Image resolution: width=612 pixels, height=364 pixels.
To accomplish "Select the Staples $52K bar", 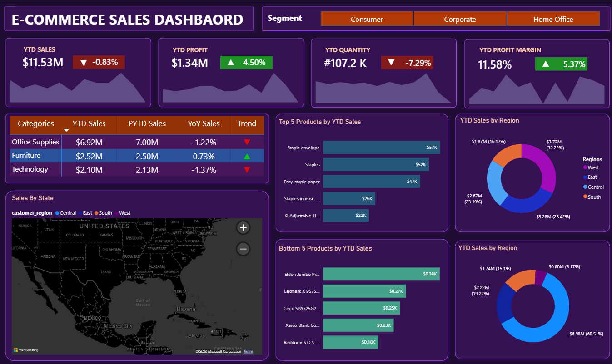I will coord(376,164).
